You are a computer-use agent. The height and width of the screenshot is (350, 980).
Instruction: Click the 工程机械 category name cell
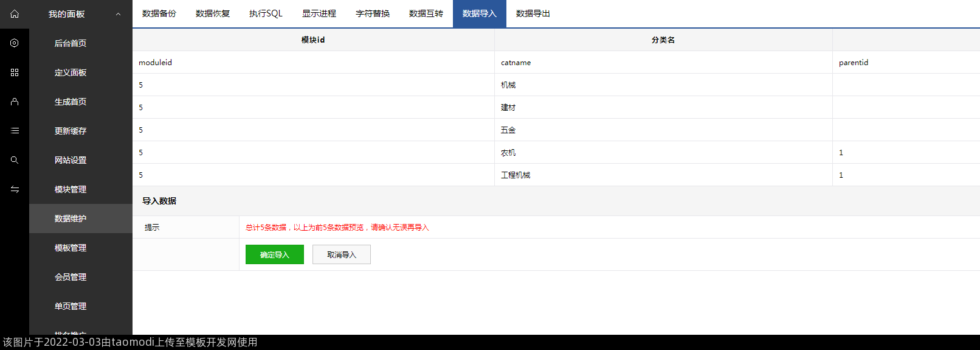coord(516,175)
